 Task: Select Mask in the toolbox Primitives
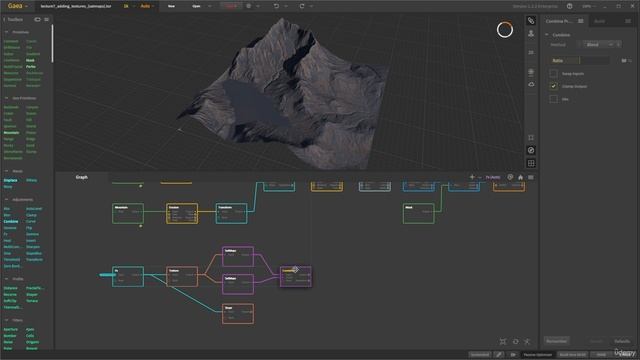[30, 60]
